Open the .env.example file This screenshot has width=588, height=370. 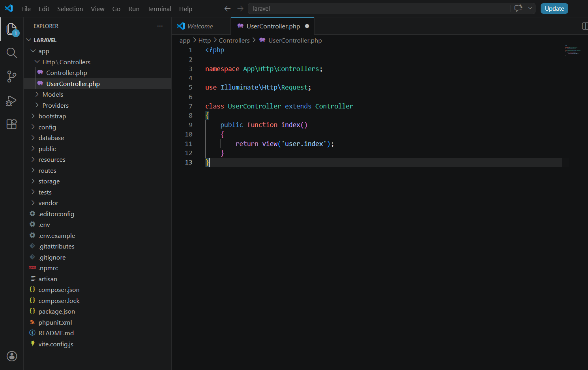[x=97, y=235]
